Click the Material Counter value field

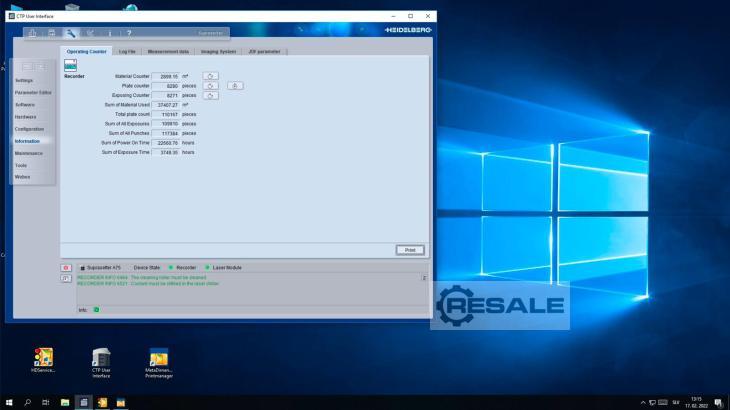coord(166,76)
